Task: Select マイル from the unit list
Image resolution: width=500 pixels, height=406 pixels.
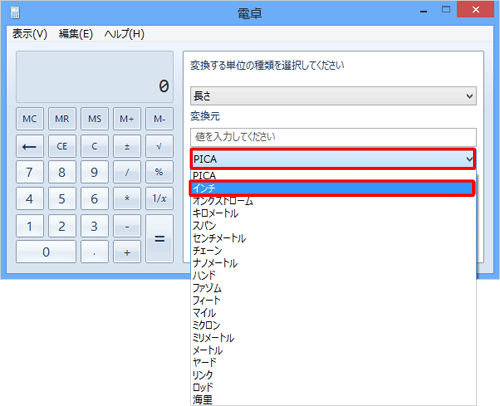Action: tap(333, 313)
